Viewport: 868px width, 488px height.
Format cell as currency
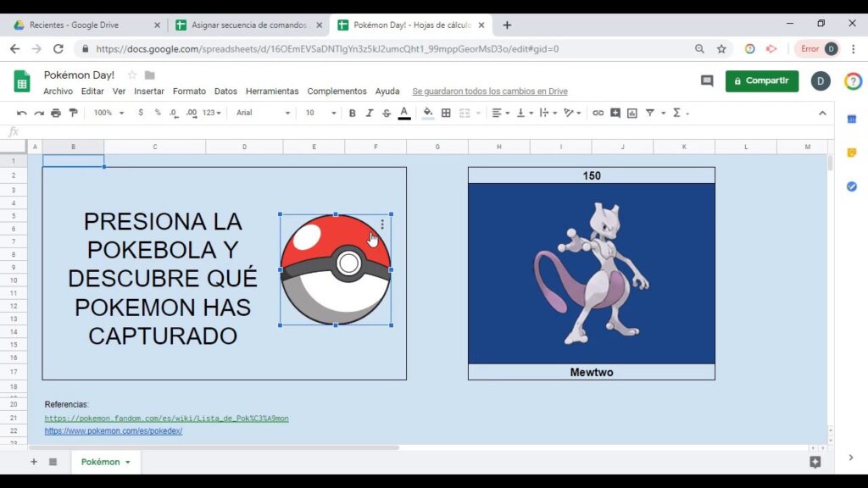141,113
